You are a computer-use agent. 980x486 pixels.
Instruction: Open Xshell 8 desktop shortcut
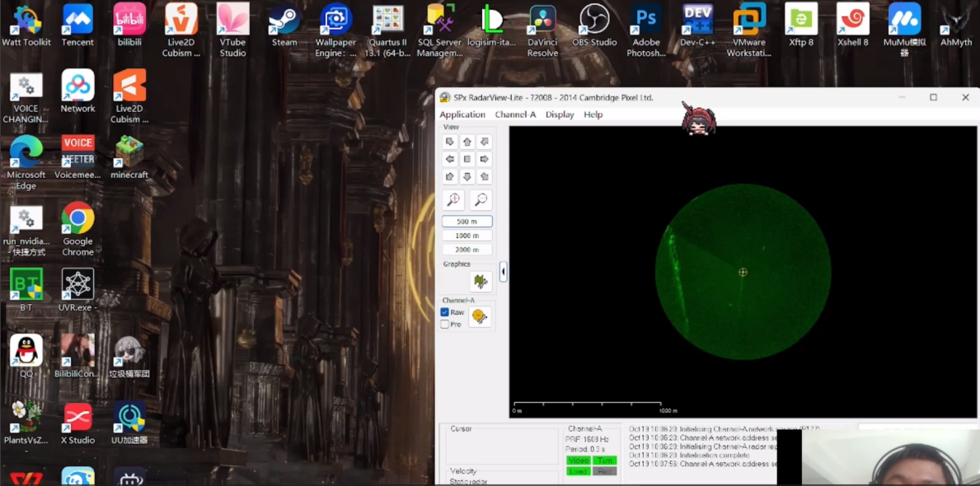pyautogui.click(x=853, y=25)
